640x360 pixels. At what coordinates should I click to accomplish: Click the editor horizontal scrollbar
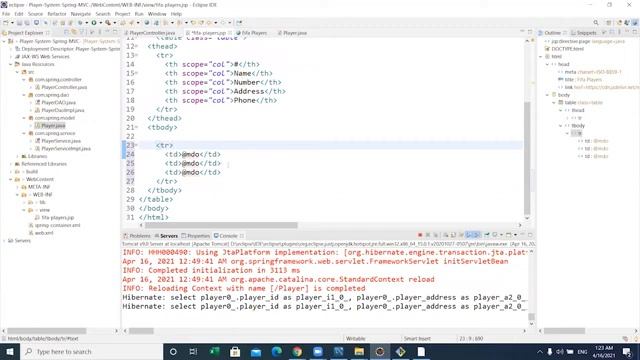(221, 225)
